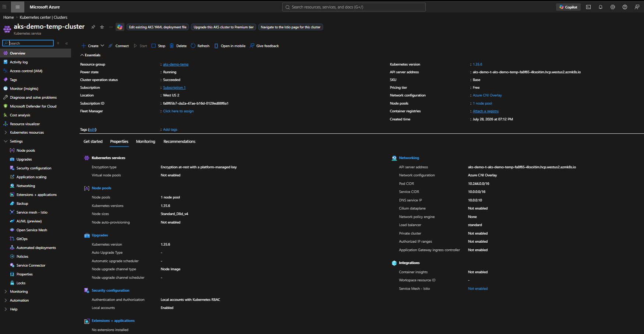Open Monitor (Insights) in the sidebar
Viewport: 644px width, 334px height.
[x=24, y=89]
